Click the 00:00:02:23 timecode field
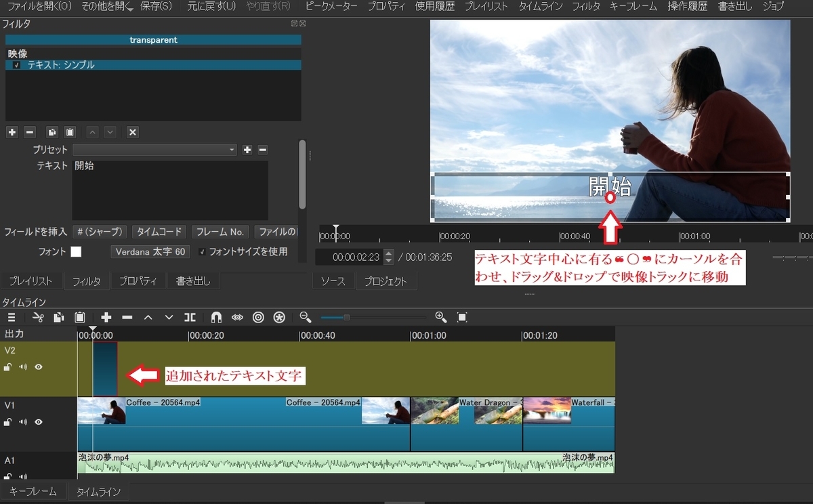Image resolution: width=813 pixels, height=504 pixels. click(x=350, y=257)
